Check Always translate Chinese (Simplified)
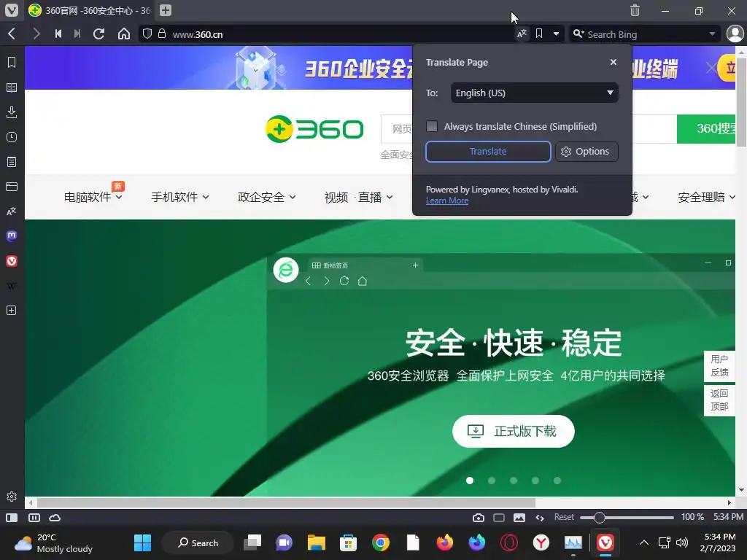This screenshot has height=560, width=747. [x=432, y=126]
